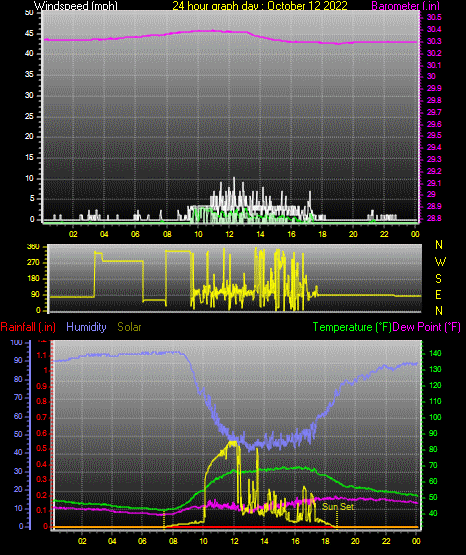Click the Barometer (.in) axis title
The width and height of the screenshot is (466, 555).
point(405,6)
